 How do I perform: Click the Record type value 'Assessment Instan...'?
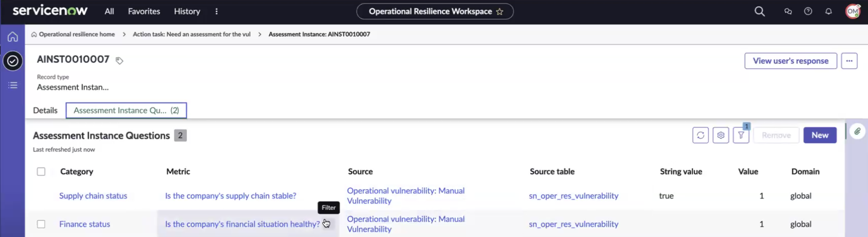[x=73, y=87]
